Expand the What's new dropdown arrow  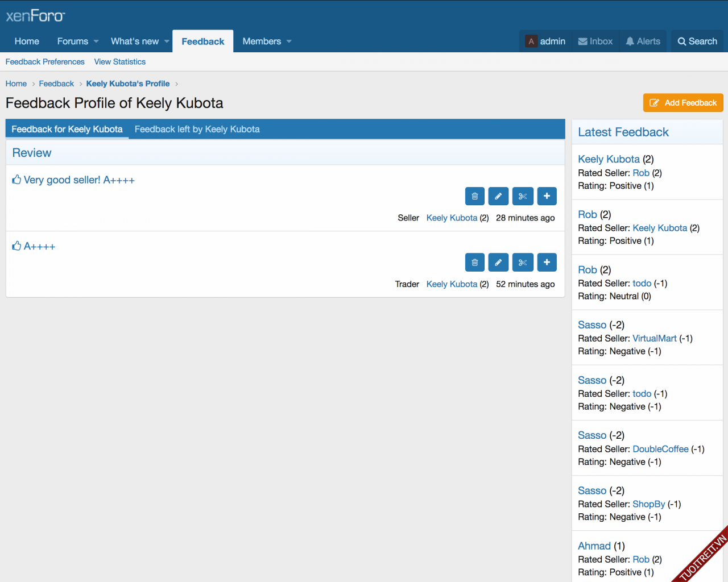(x=167, y=41)
